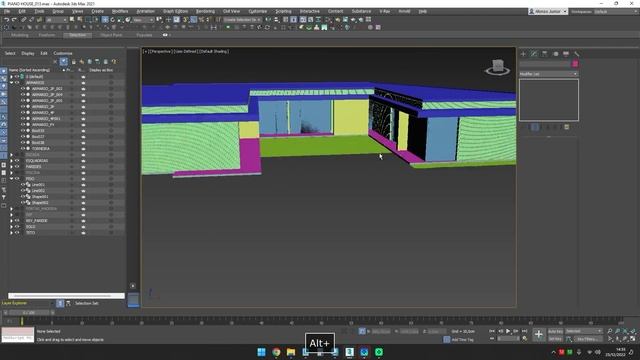Collapse the ARMARIOS layer tree

pos(11,83)
